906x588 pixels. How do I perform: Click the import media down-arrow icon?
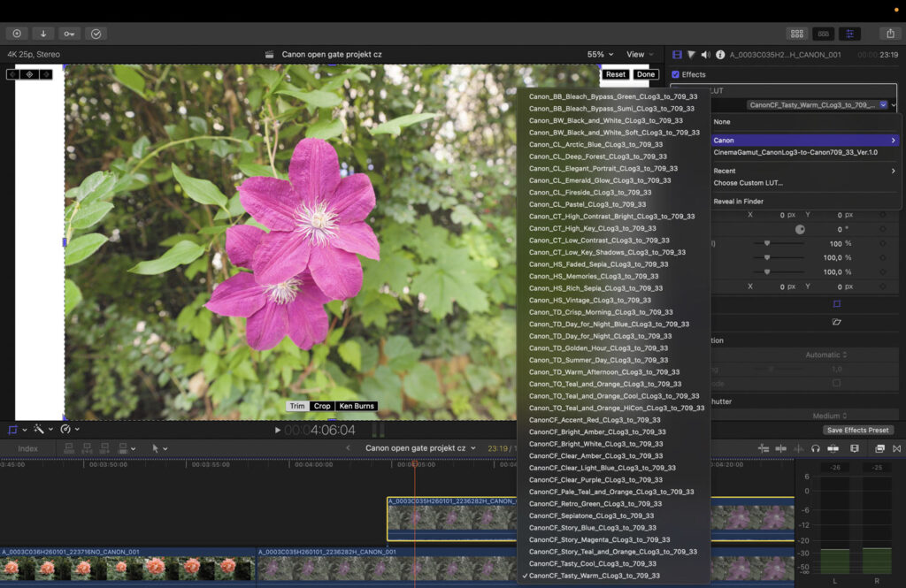pyautogui.click(x=42, y=34)
